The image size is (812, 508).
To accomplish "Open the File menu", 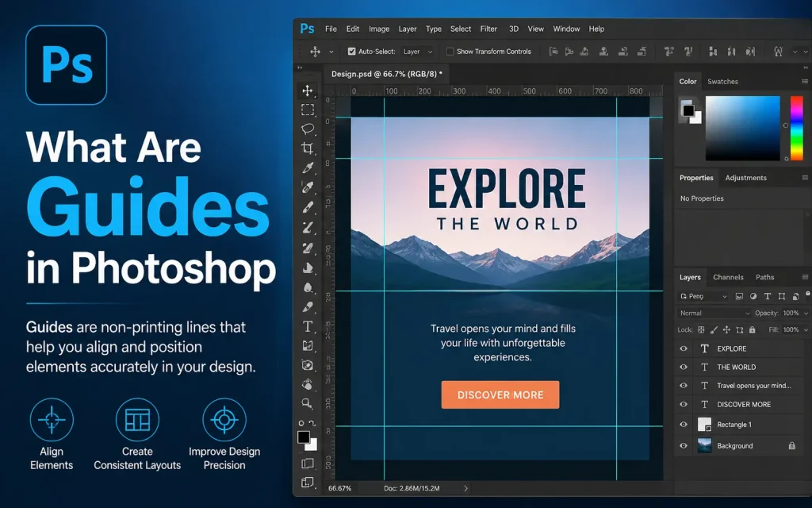I will 331,29.
